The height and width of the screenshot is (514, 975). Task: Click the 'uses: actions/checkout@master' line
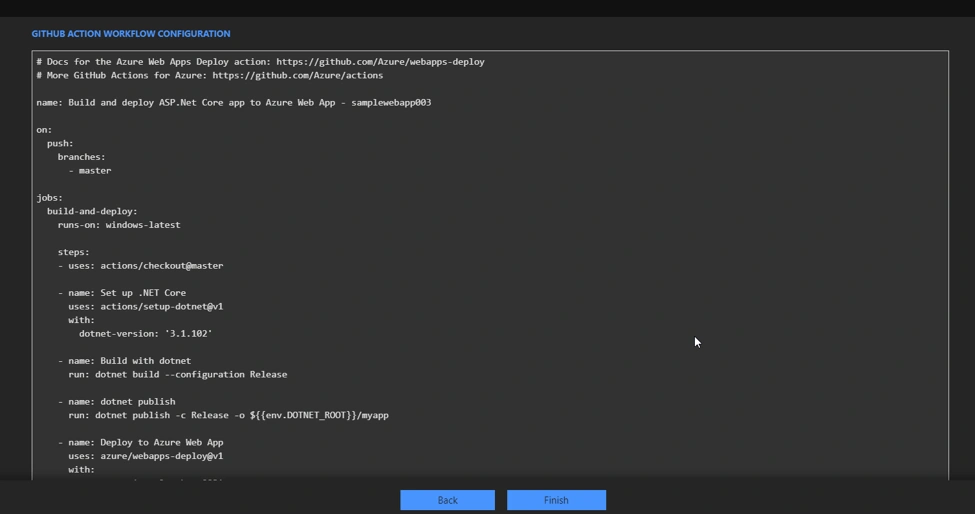(x=141, y=266)
